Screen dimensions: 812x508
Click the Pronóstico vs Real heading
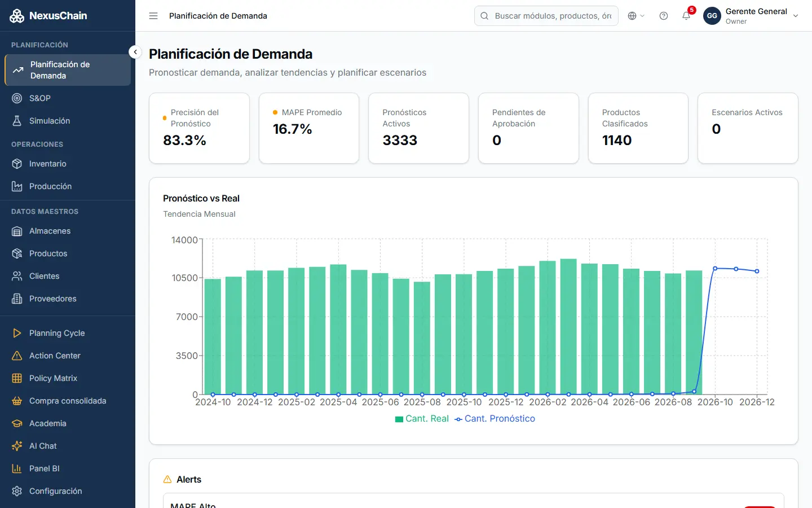(x=201, y=199)
